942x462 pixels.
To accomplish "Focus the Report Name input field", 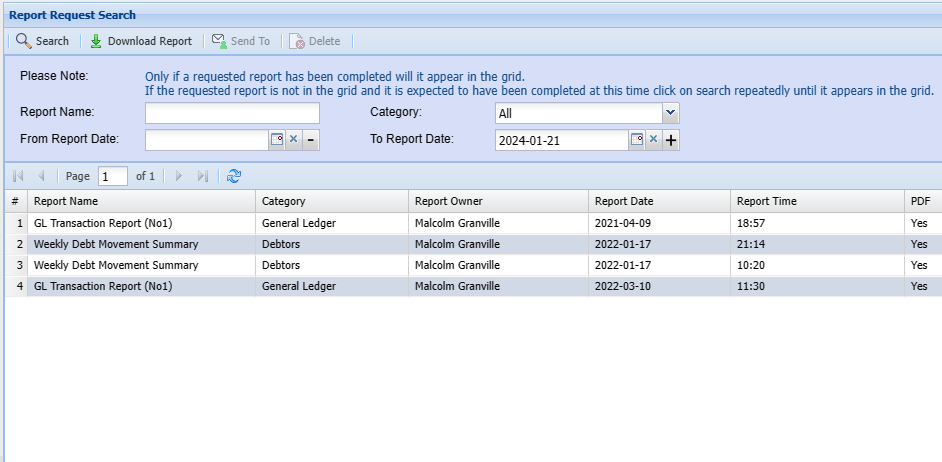I will 232,113.
